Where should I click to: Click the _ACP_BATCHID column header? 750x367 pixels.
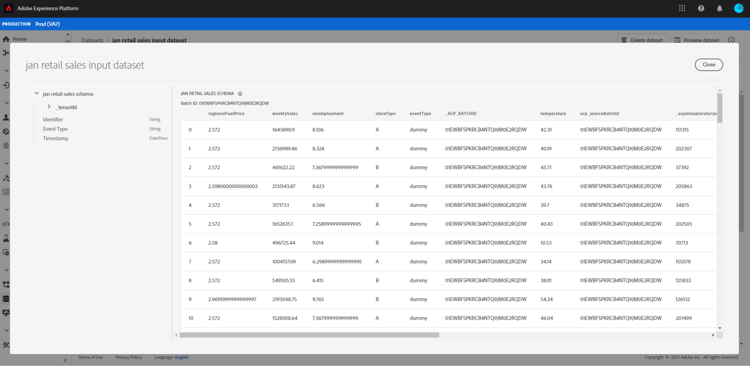point(461,113)
